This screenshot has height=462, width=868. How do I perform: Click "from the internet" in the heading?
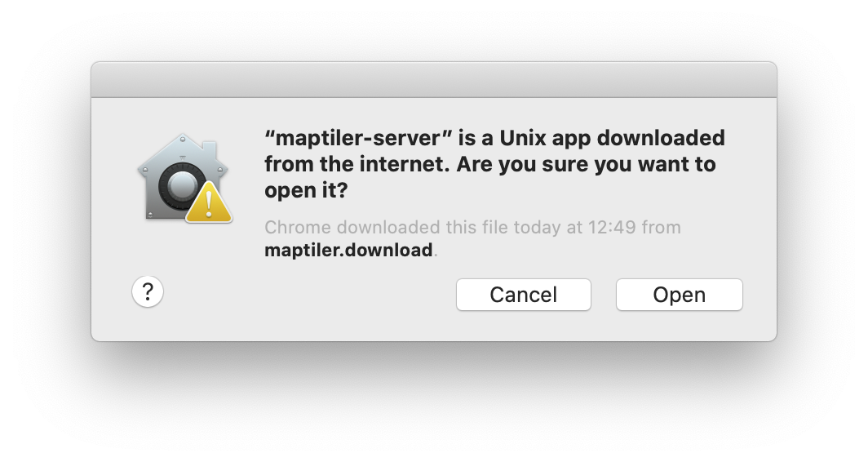(356, 164)
